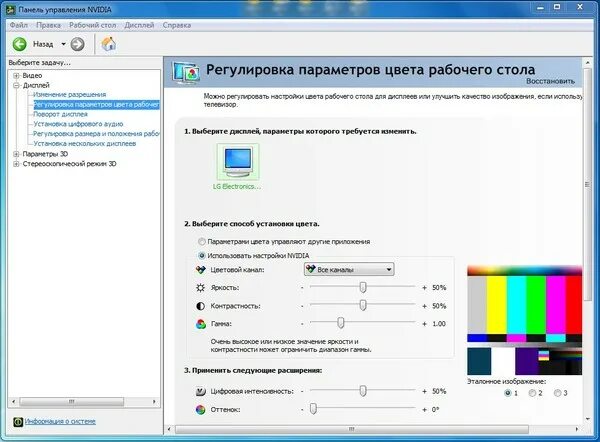Viewport: 600px width, 442px height.
Task: Expand Стереоскопический режим 3D node
Action: pos(16,164)
